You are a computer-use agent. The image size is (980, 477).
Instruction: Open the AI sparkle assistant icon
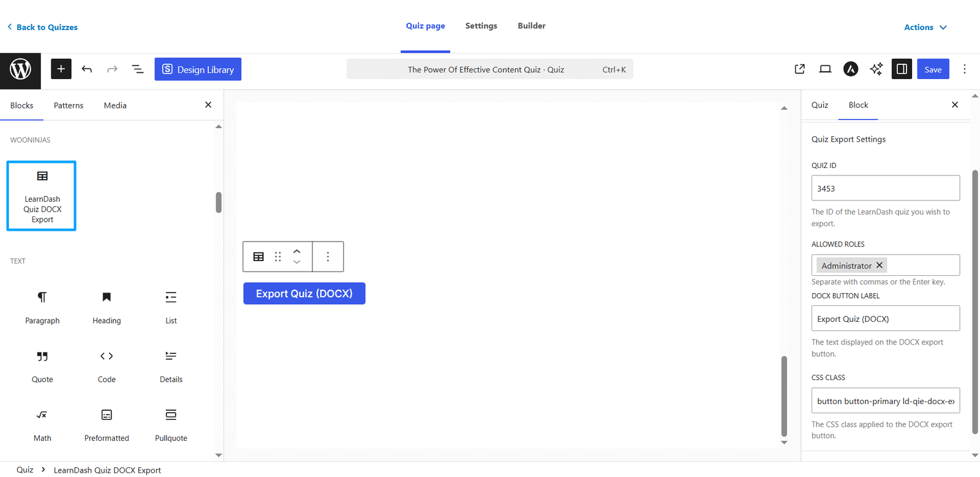876,69
